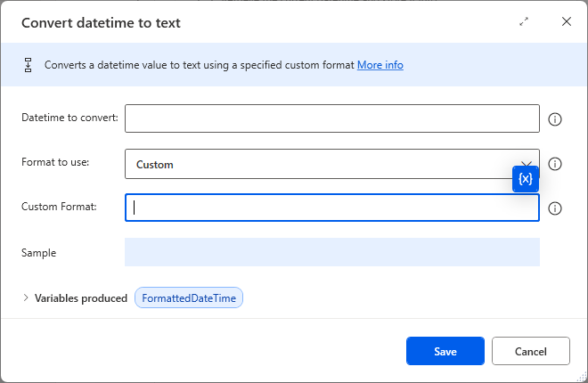The image size is (588, 383).
Task: Expand the Variables produced section
Action: (26, 297)
